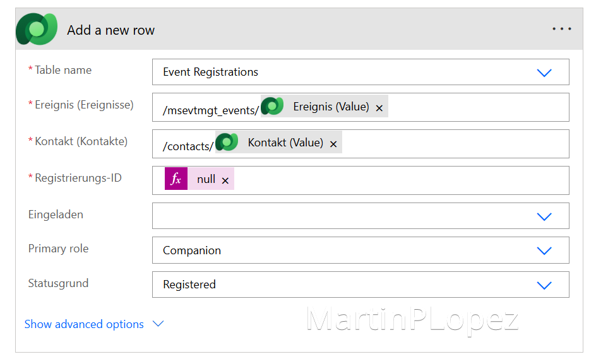Select the Event Registrations table value

[210, 72]
